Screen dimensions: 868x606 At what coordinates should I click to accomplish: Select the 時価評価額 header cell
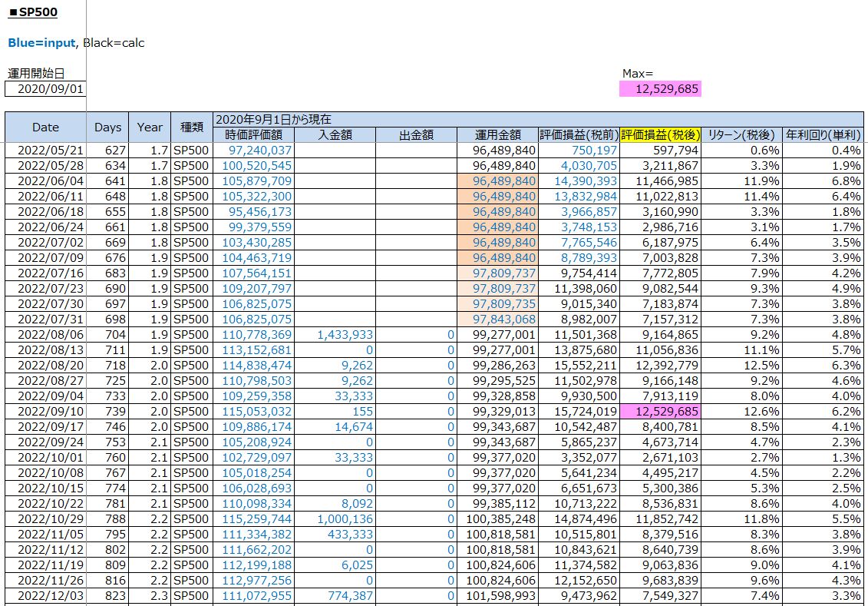pos(253,135)
